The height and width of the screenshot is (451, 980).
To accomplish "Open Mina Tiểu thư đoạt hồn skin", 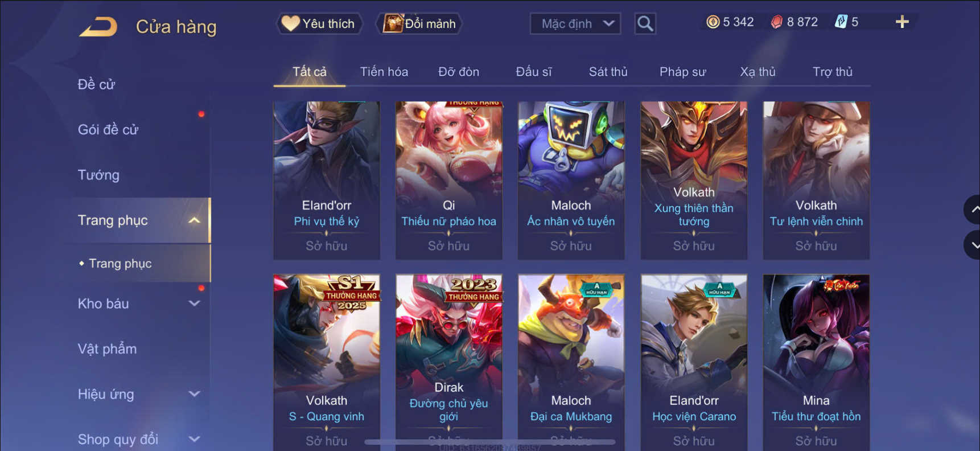I will point(816,363).
